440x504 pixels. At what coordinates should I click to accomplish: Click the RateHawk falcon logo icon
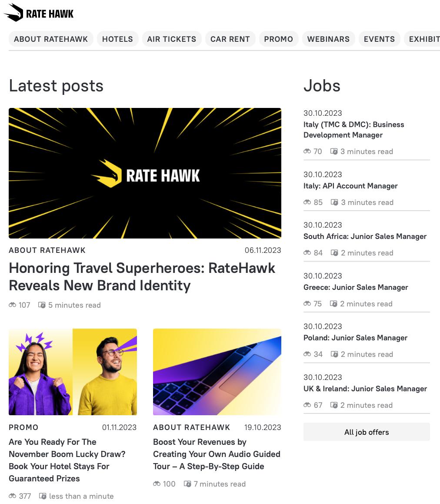14,12
